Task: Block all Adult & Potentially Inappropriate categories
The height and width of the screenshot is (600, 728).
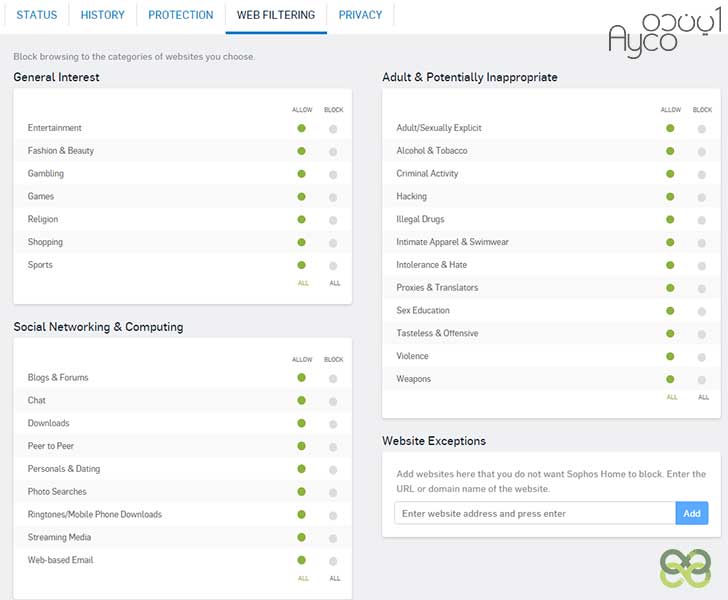Action: (x=703, y=397)
